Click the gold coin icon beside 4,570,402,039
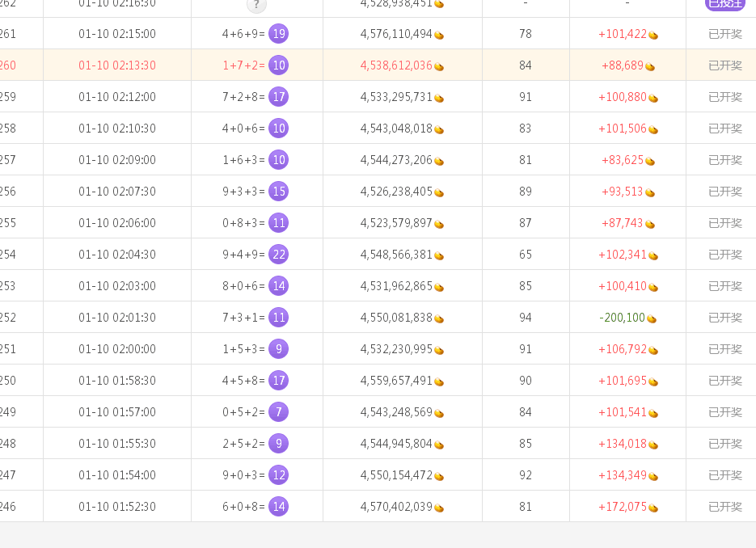This screenshot has width=756, height=548. (x=439, y=508)
